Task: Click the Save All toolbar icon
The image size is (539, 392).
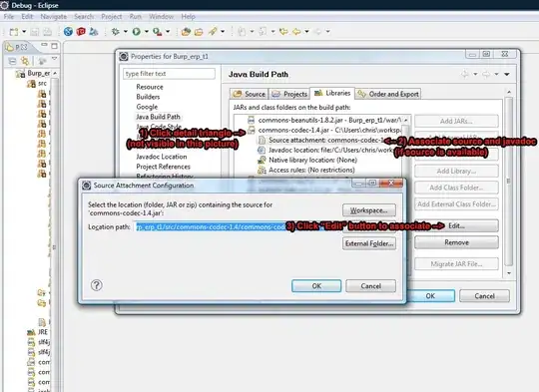Action: [47, 32]
